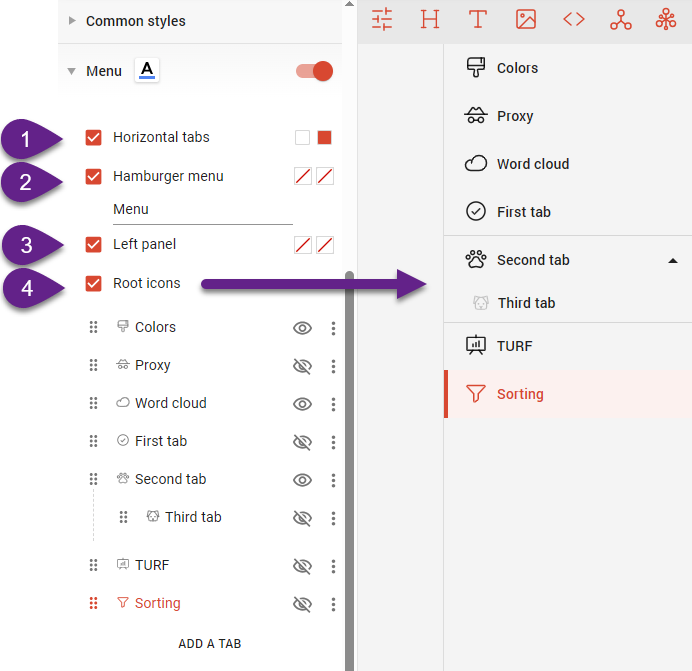This screenshot has height=671, width=692.
Task: Toggle the Root icons checkbox
Action: pyautogui.click(x=94, y=283)
